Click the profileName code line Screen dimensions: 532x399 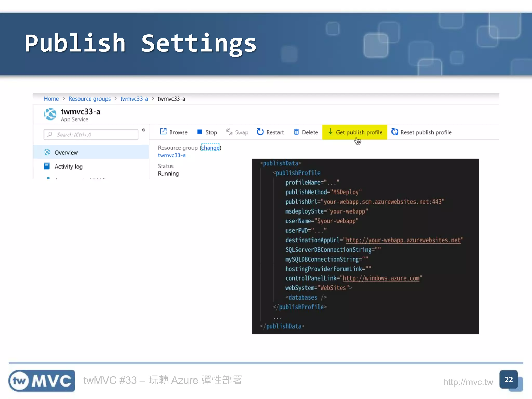pos(312,183)
